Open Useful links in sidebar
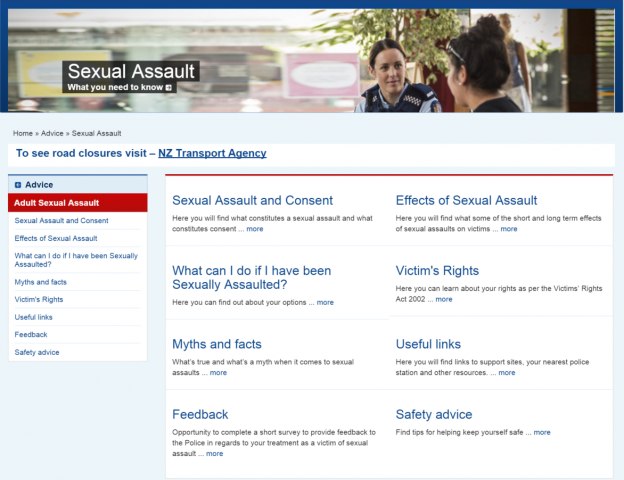Viewport: 624px width, 480px height. [x=33, y=317]
